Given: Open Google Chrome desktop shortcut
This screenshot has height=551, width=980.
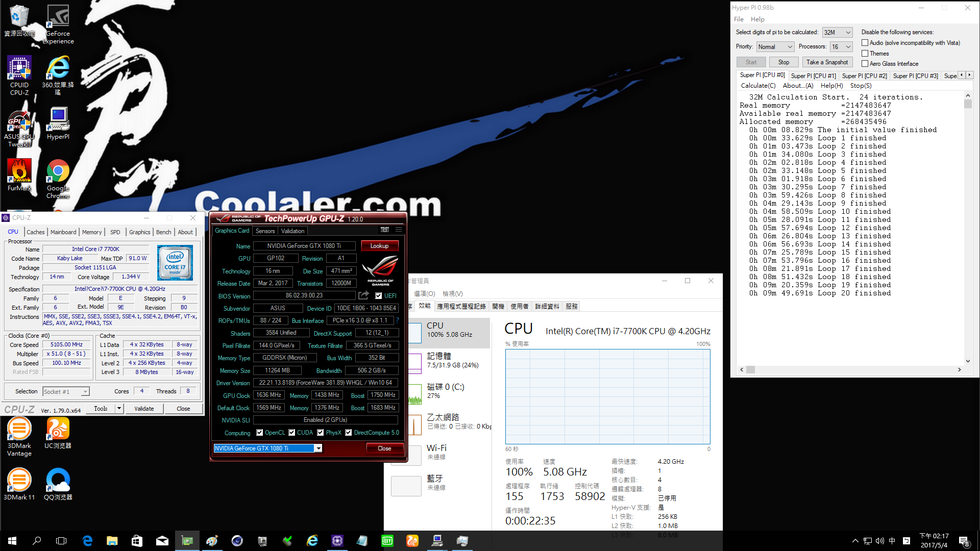Looking at the screenshot, I should pos(58,179).
